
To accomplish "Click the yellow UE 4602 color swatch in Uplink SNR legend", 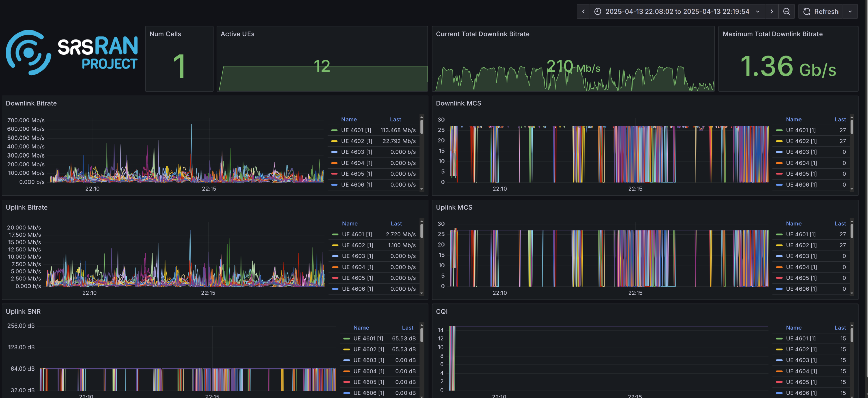I will (347, 349).
